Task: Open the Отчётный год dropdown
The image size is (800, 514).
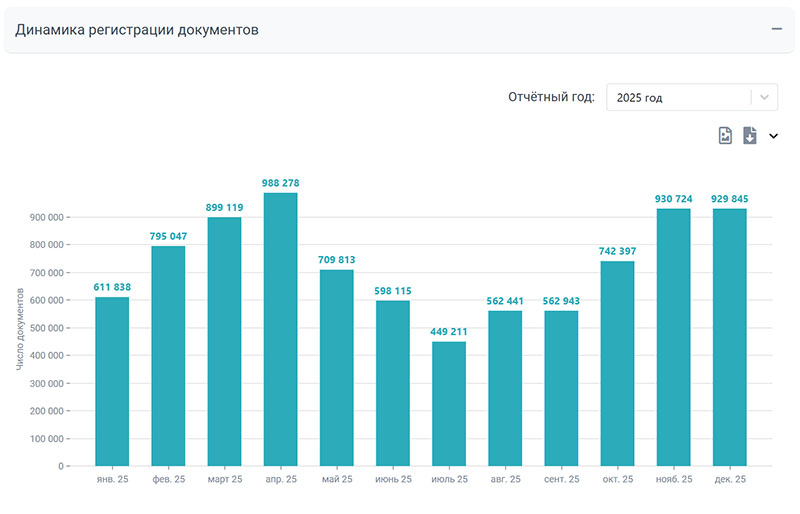Action: click(691, 98)
